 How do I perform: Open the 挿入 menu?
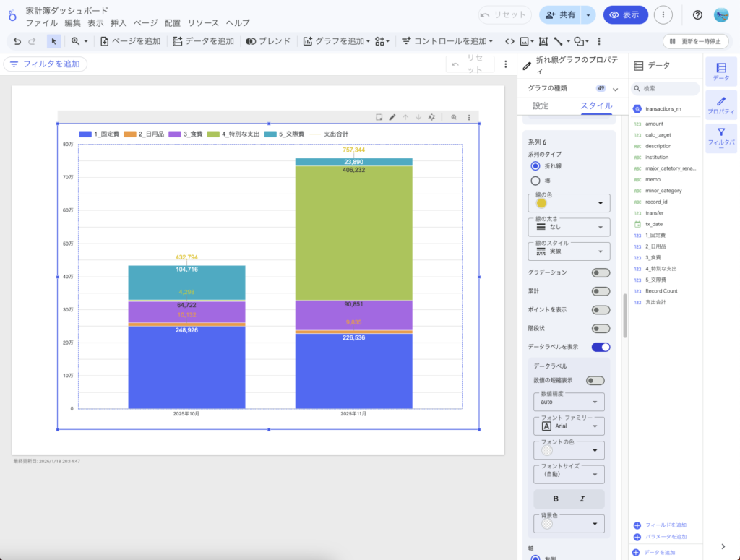coord(119,23)
